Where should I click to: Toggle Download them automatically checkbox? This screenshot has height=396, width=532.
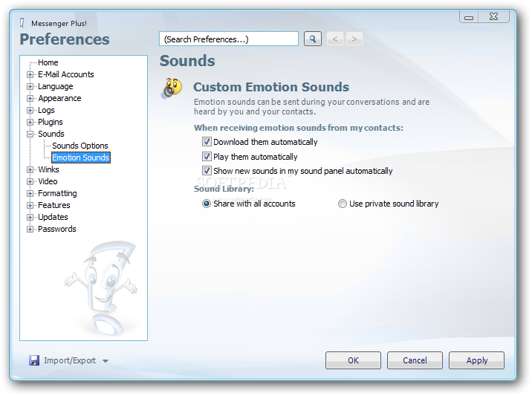(x=207, y=141)
